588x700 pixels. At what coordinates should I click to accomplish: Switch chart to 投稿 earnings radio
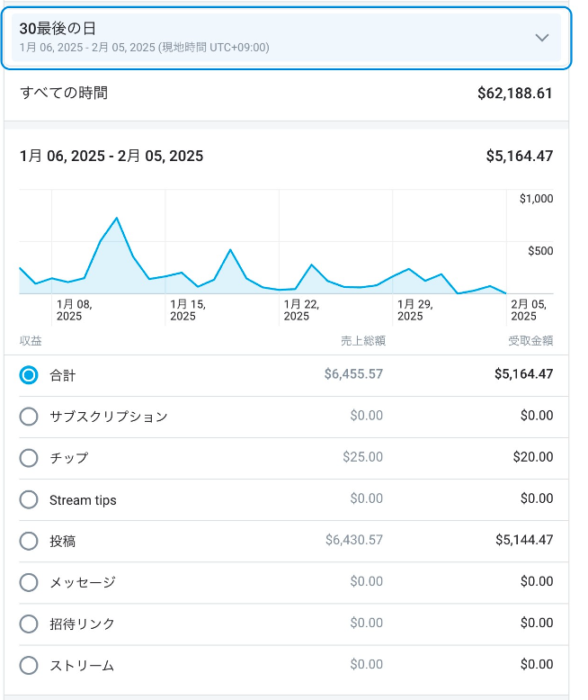29,541
